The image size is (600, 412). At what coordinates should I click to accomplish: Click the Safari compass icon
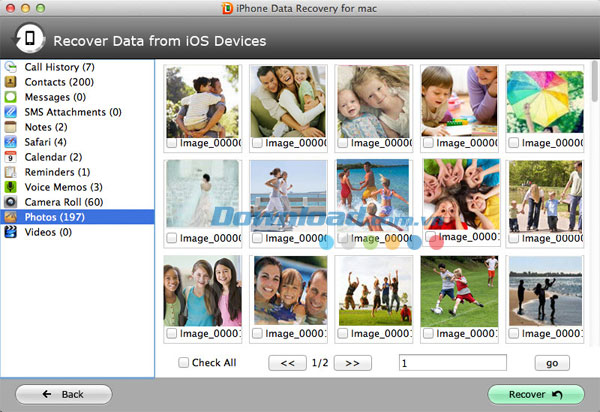11,142
